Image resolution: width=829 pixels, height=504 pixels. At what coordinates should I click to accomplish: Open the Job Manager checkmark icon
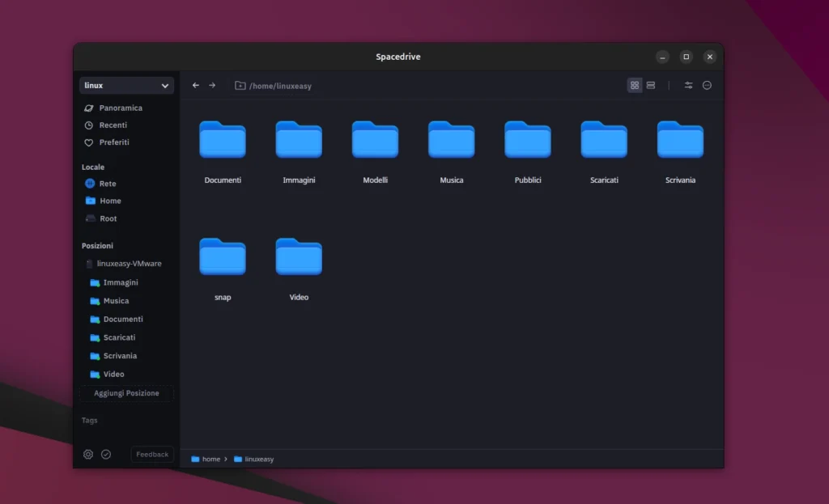coord(106,454)
